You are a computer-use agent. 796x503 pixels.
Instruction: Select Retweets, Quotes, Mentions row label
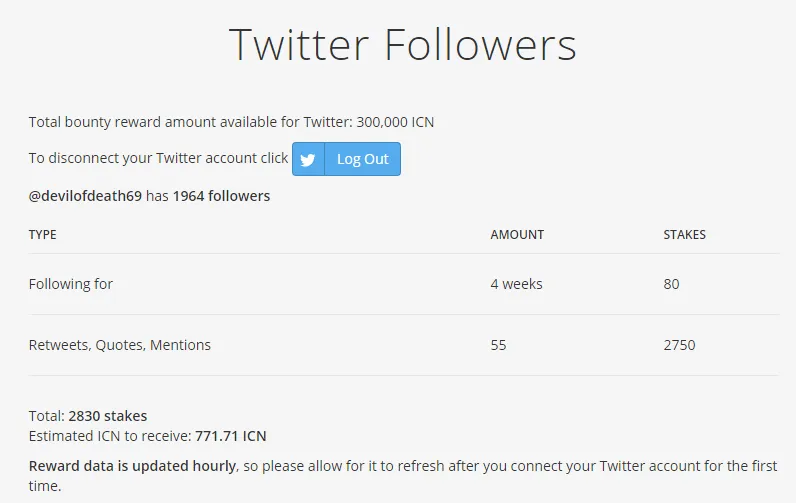coord(120,345)
